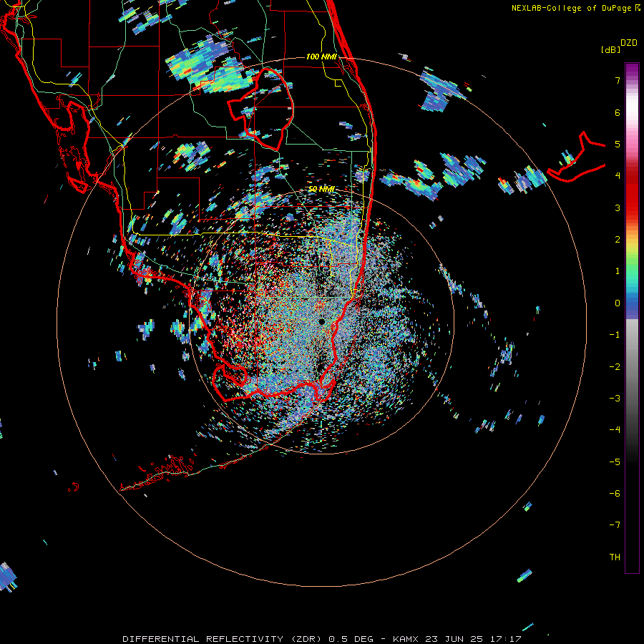Click the 7 value on color scale

[618, 80]
